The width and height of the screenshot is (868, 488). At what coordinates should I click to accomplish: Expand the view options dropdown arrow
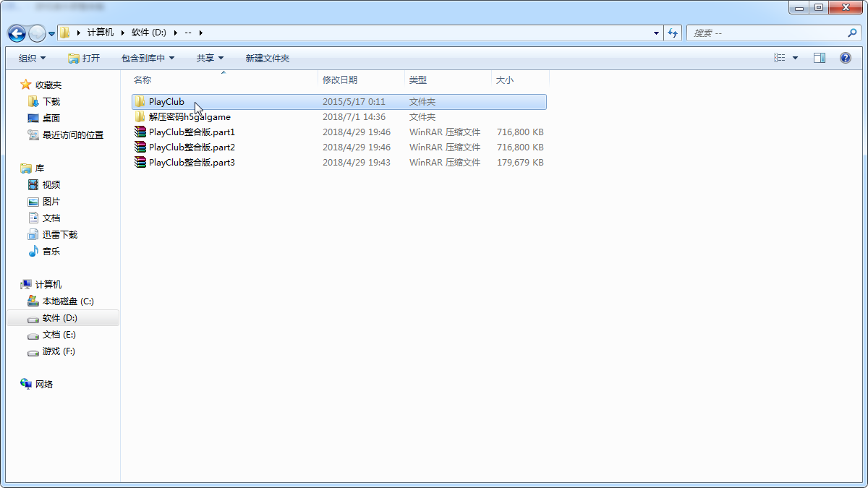coord(796,59)
